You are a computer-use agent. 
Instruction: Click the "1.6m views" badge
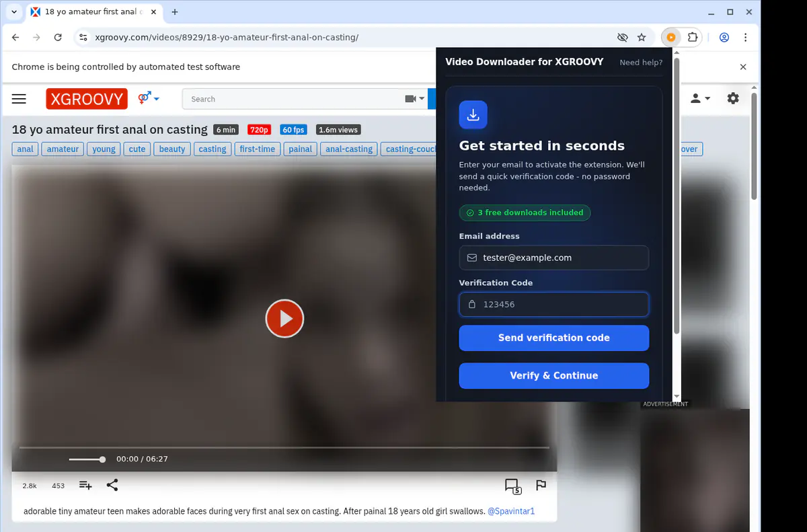click(338, 130)
